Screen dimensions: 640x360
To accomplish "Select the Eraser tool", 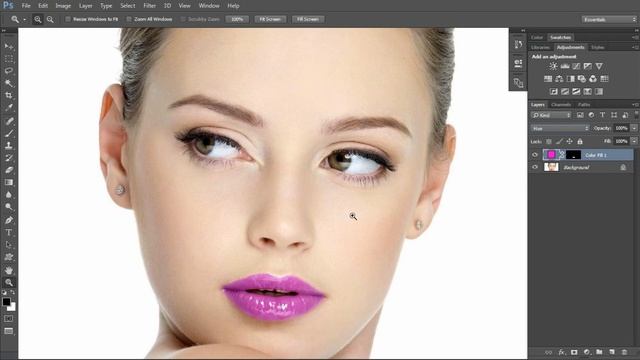I will click(9, 170).
